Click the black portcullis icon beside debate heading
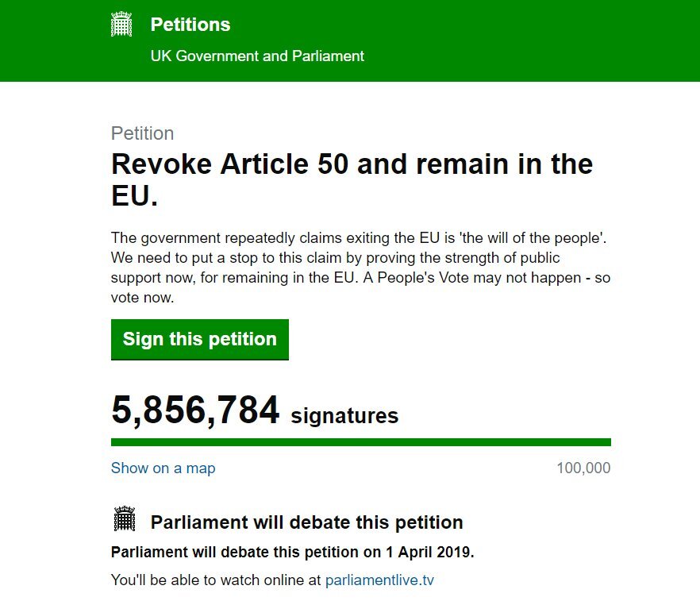The image size is (700, 601). tap(125, 518)
